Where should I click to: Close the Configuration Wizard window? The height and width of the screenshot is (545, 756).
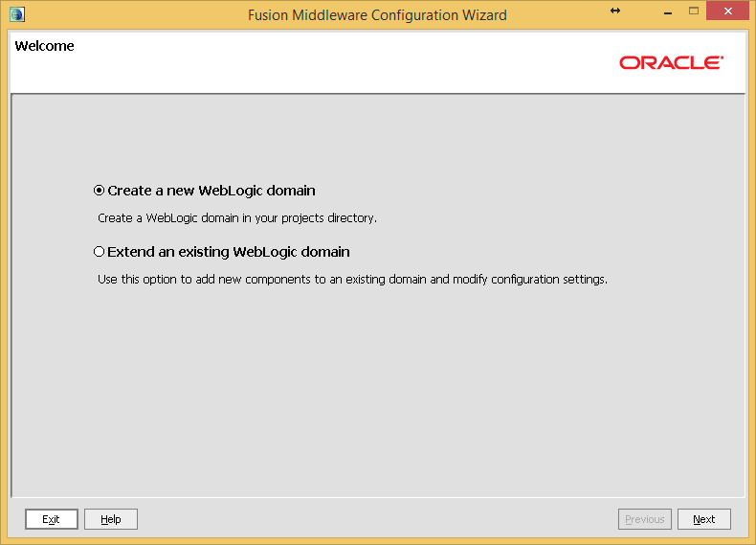coord(728,11)
